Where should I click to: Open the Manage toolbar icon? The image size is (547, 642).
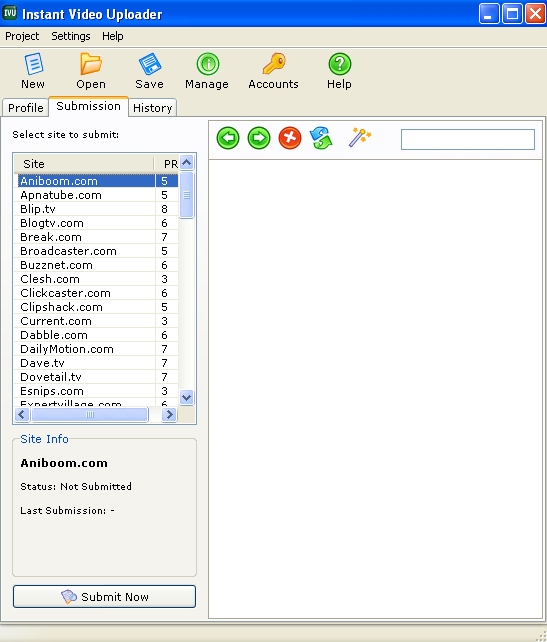pyautogui.click(x=208, y=64)
